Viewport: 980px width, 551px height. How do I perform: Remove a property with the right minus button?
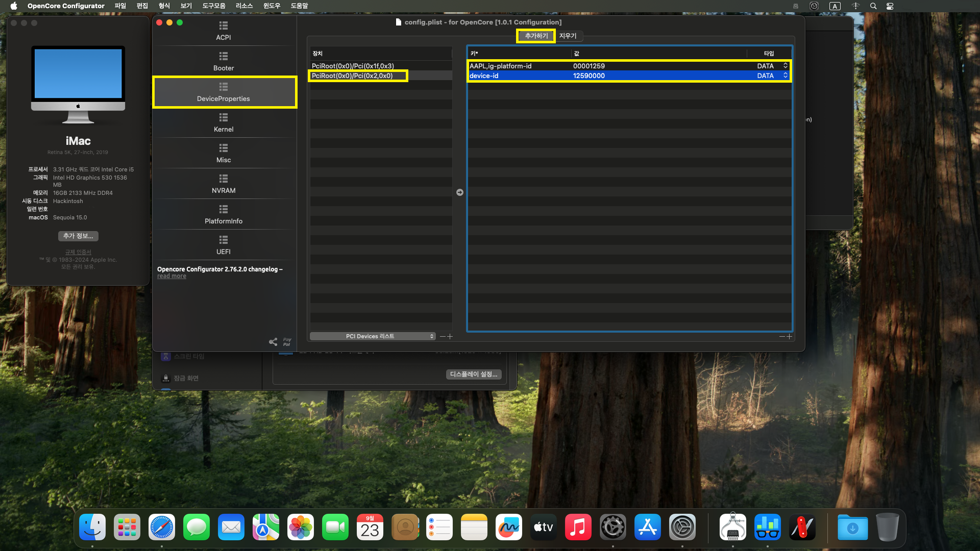click(782, 336)
